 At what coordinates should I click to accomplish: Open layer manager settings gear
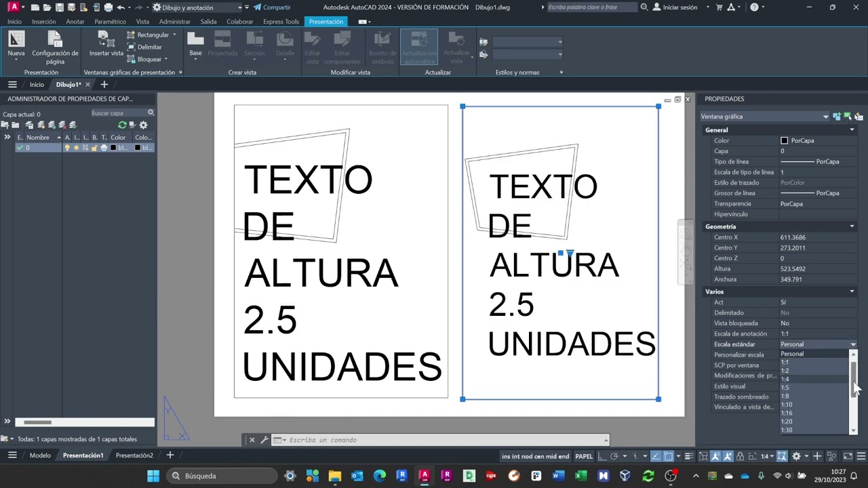(143, 125)
